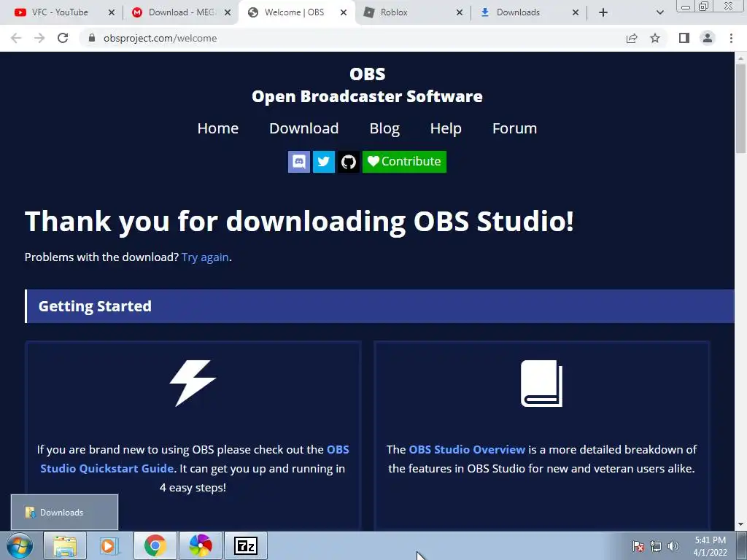
Task: Expand the tab search chevron
Action: (659, 12)
